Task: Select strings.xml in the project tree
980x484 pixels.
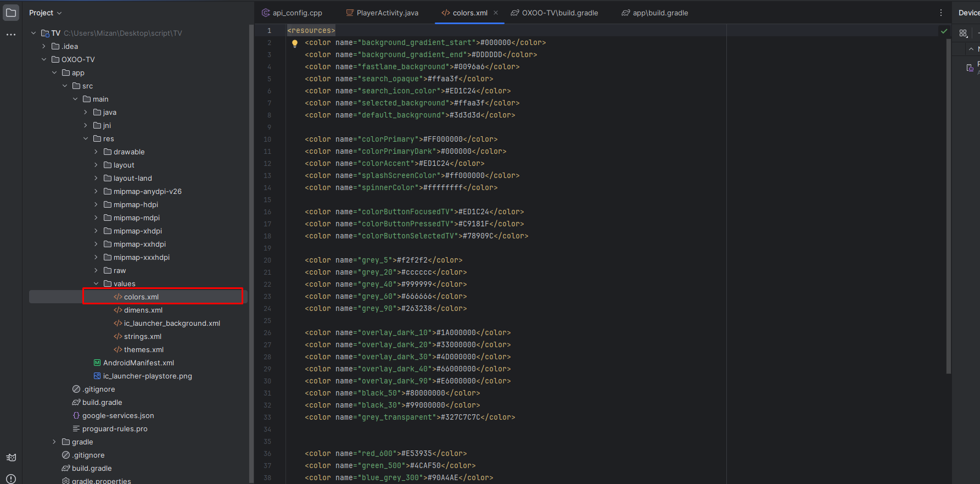Action: [x=138, y=336]
